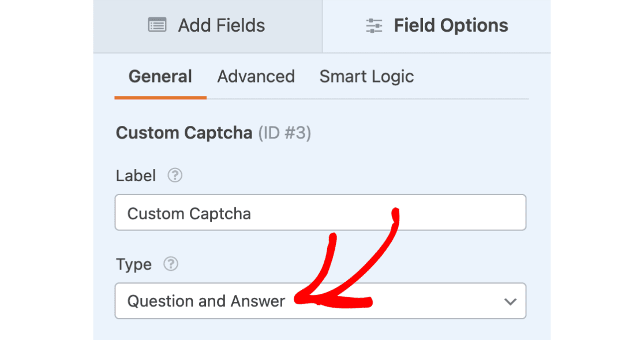Go to the Smart Logic sub-tab
644x340 pixels.
pos(366,77)
